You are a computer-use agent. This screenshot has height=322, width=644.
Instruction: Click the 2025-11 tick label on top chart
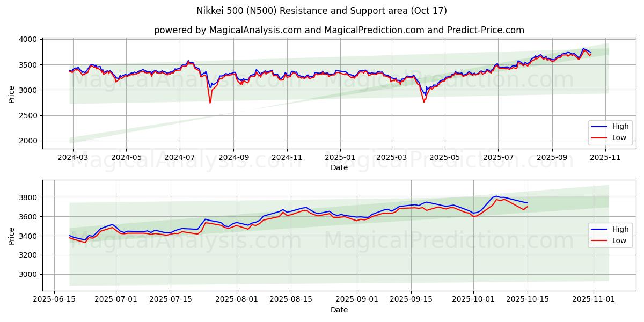[605, 158]
